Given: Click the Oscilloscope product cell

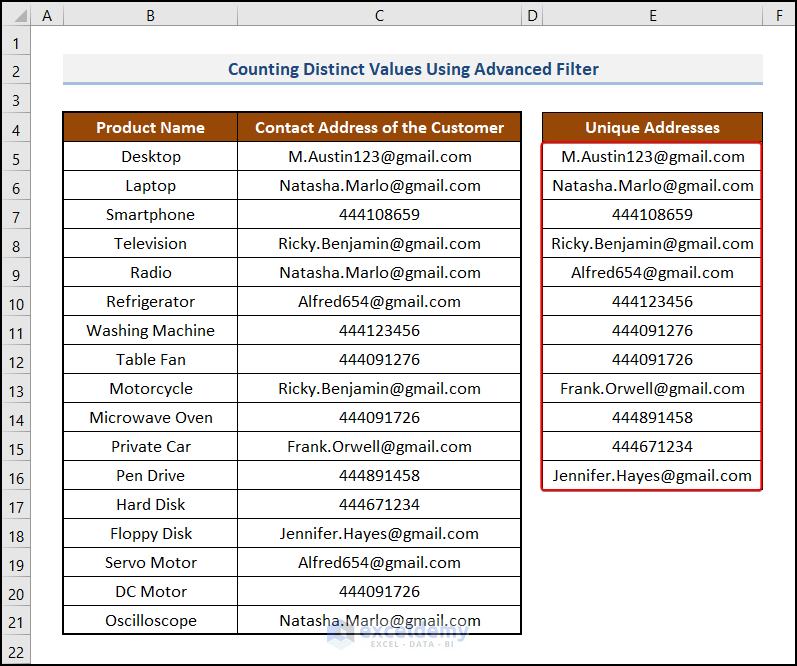Looking at the screenshot, I should coord(150,620).
